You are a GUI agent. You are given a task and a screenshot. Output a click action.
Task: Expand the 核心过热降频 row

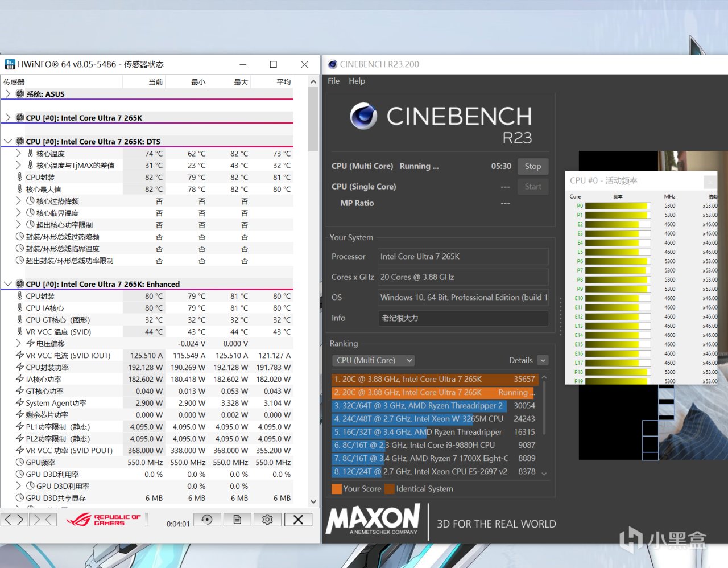coord(18,201)
